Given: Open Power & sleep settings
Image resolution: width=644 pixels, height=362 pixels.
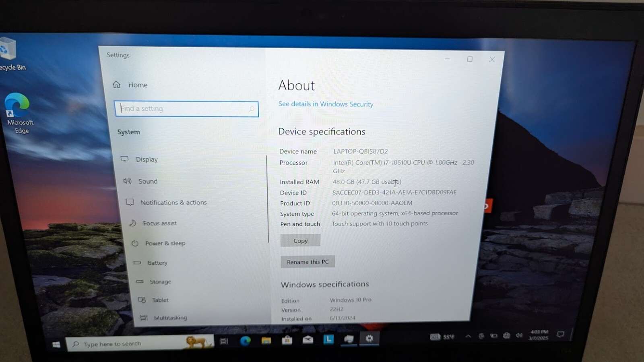Looking at the screenshot, I should (x=159, y=243).
